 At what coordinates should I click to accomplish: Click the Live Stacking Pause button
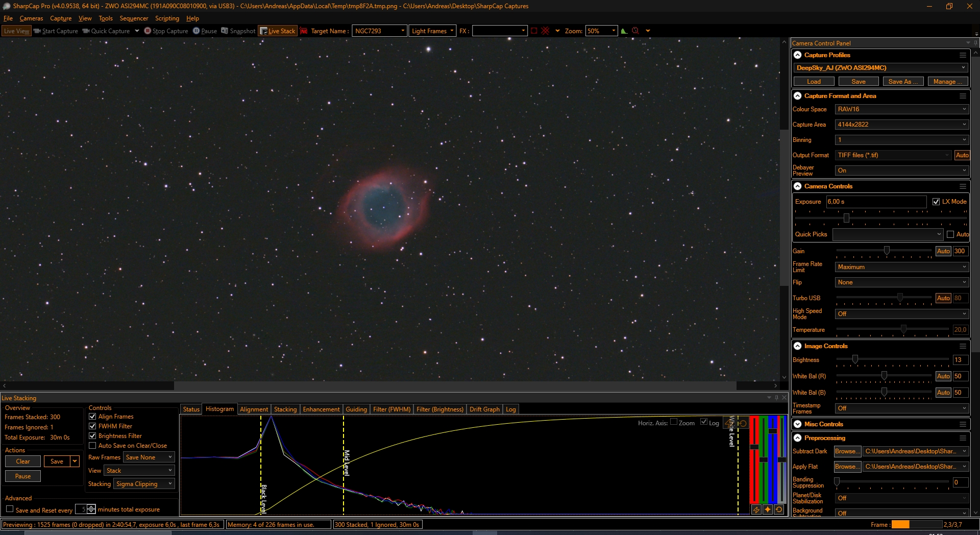23,476
